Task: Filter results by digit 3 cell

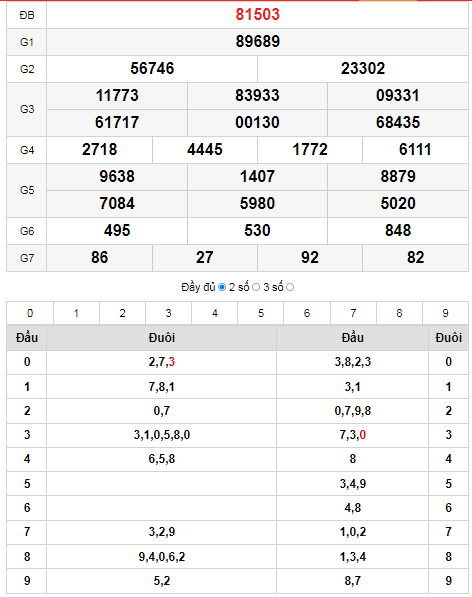Action: tap(169, 313)
